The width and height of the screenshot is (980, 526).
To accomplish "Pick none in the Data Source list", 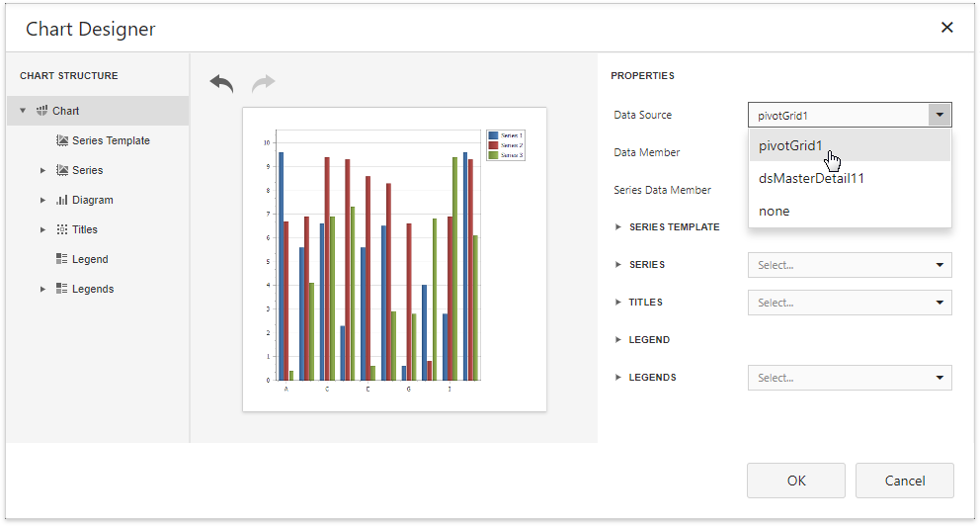I will [775, 212].
